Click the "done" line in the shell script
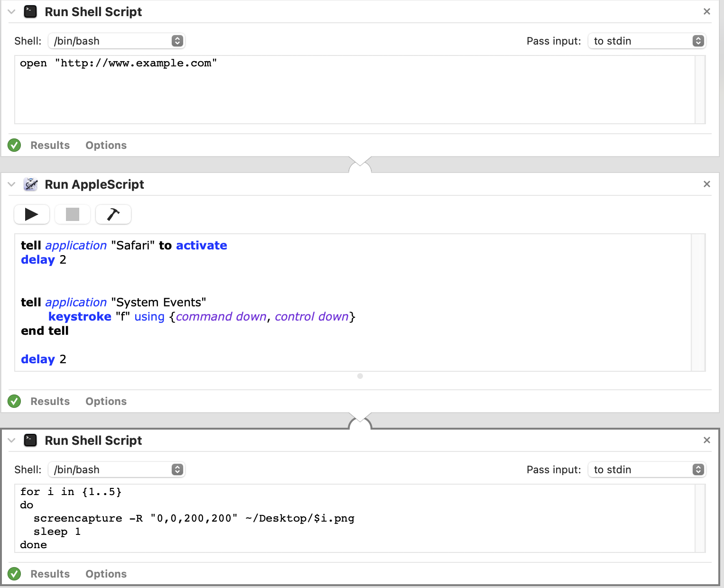This screenshot has width=724, height=588. point(33,545)
